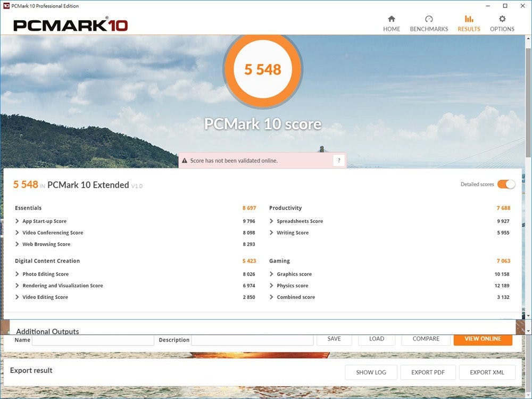The width and height of the screenshot is (532, 399).
Task: Open Benchmarks gauge icon
Action: point(429,19)
